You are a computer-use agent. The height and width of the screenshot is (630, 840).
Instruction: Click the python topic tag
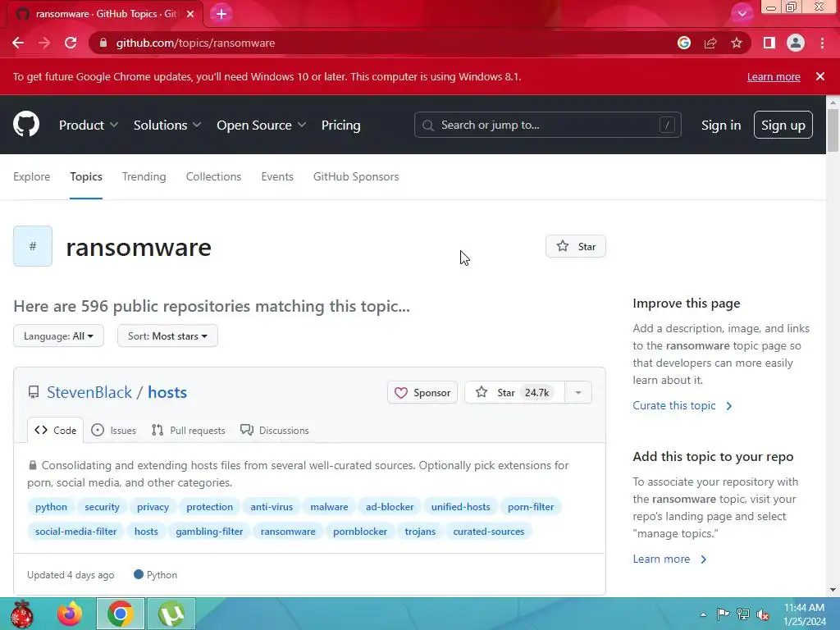pyautogui.click(x=52, y=507)
